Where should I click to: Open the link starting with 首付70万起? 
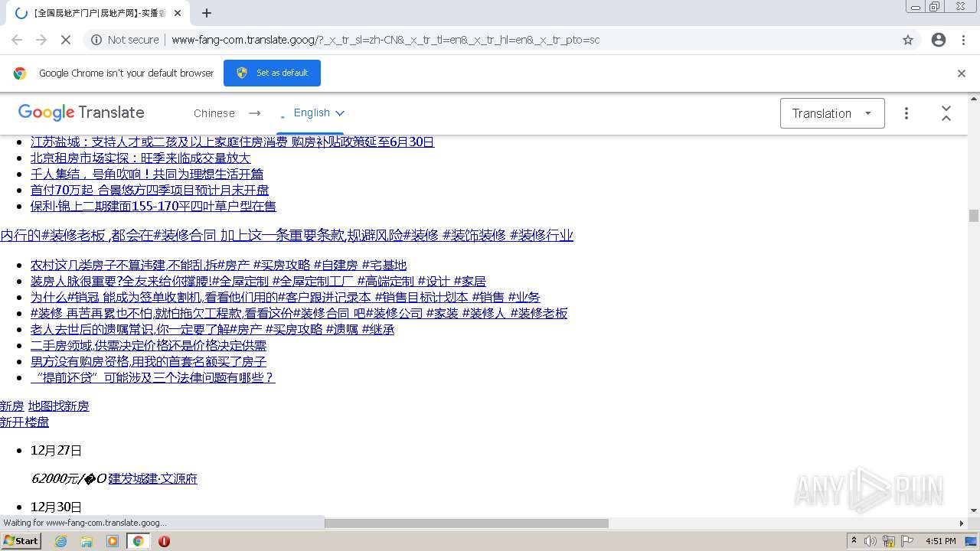coord(150,190)
